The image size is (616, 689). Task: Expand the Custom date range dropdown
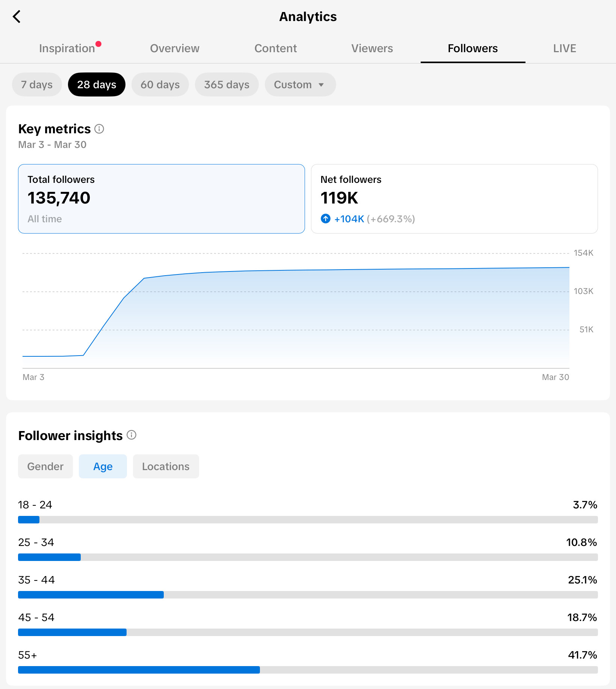point(300,84)
